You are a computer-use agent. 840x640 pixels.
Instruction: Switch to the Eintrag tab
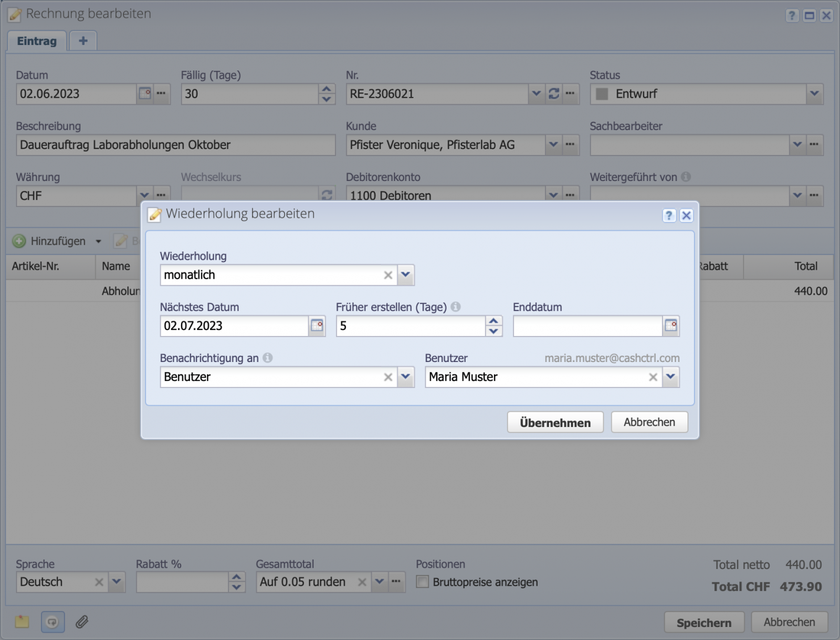click(x=37, y=40)
